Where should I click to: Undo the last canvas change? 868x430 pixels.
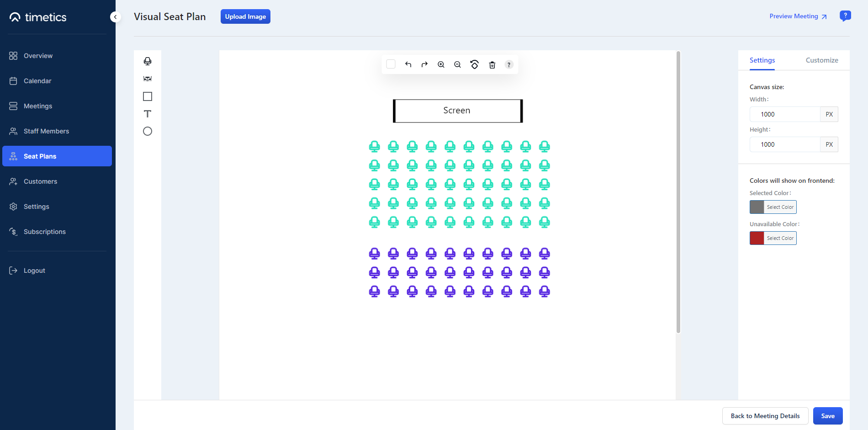click(408, 64)
